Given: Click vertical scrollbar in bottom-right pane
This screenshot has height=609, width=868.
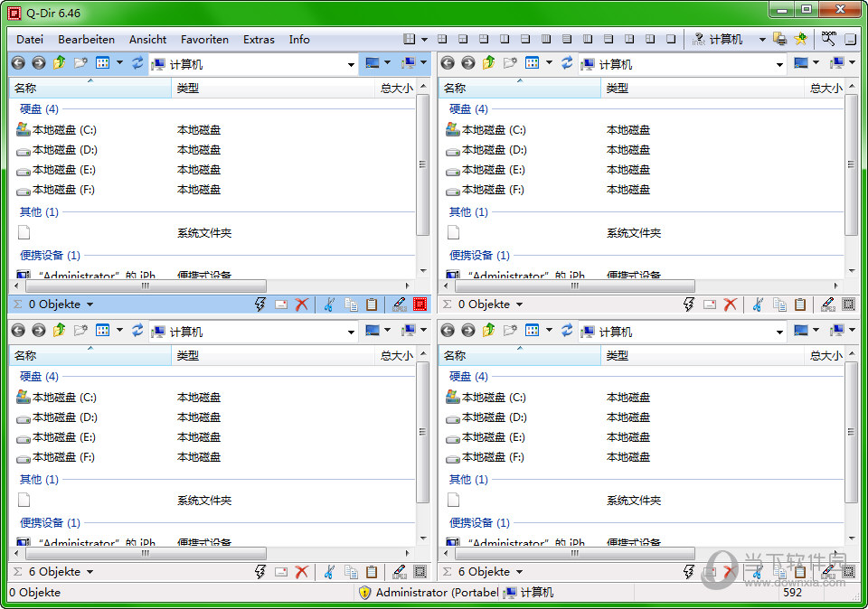Looking at the screenshot, I should pyautogui.click(x=852, y=431).
